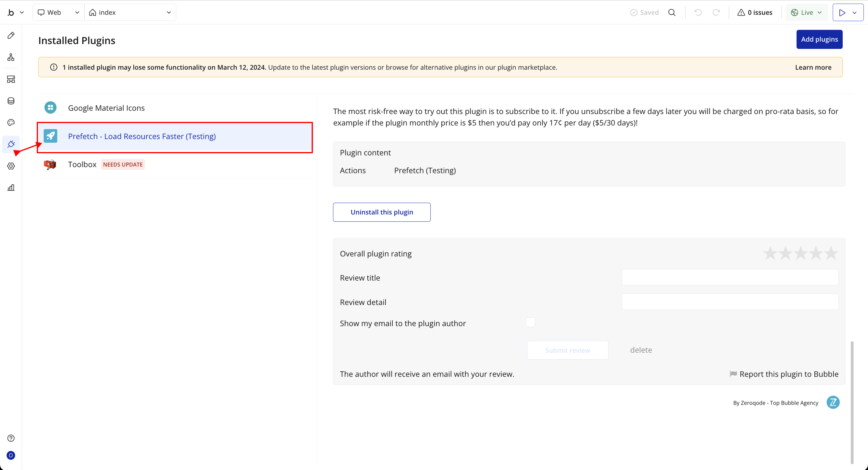The width and height of the screenshot is (868, 470).
Task: Click the Uninstall this plugin button
Action: point(382,212)
